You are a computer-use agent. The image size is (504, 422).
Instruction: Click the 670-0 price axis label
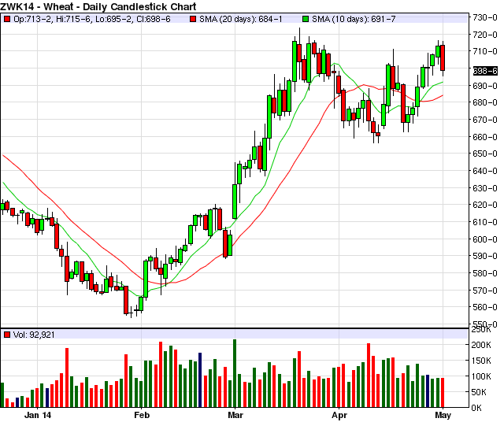[485, 120]
